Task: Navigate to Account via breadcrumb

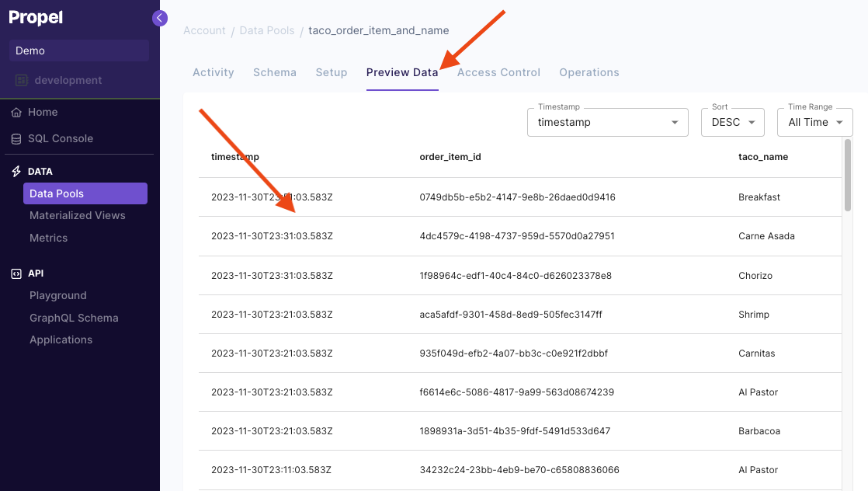Action: (204, 30)
